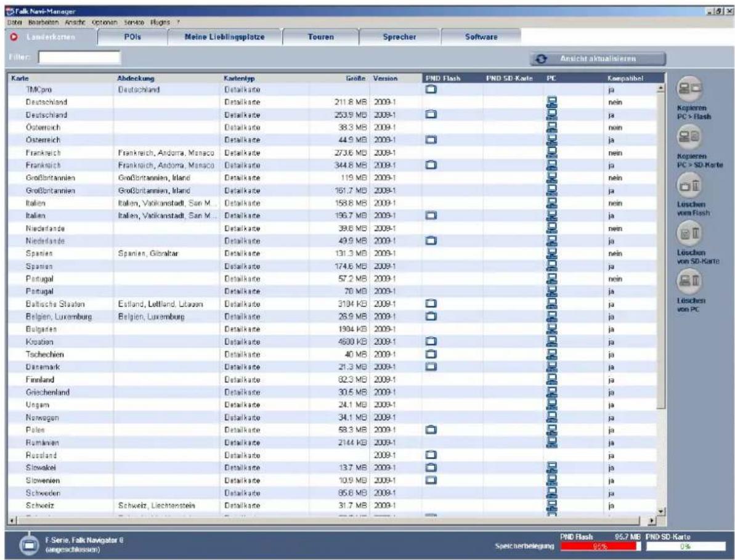Screen dimensions: 735x560
Task: Click the Ansicht aktualisieren button
Action: pos(598,59)
